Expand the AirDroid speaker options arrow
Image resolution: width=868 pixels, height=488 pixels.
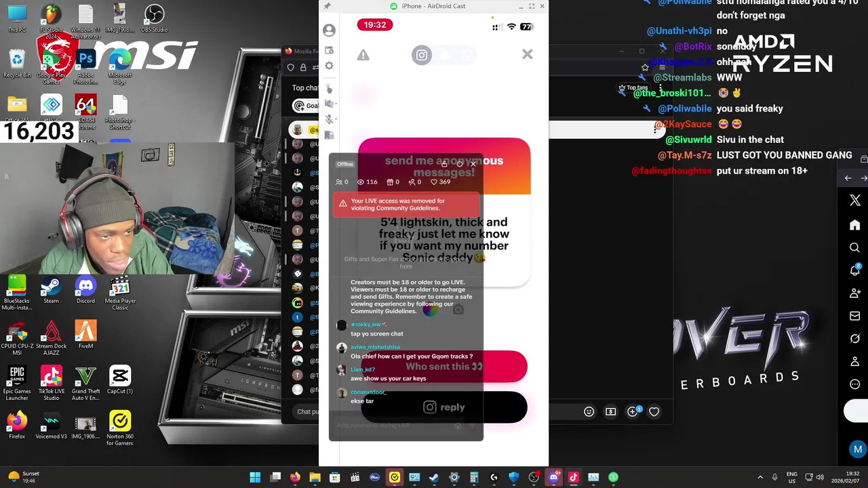click(336, 104)
